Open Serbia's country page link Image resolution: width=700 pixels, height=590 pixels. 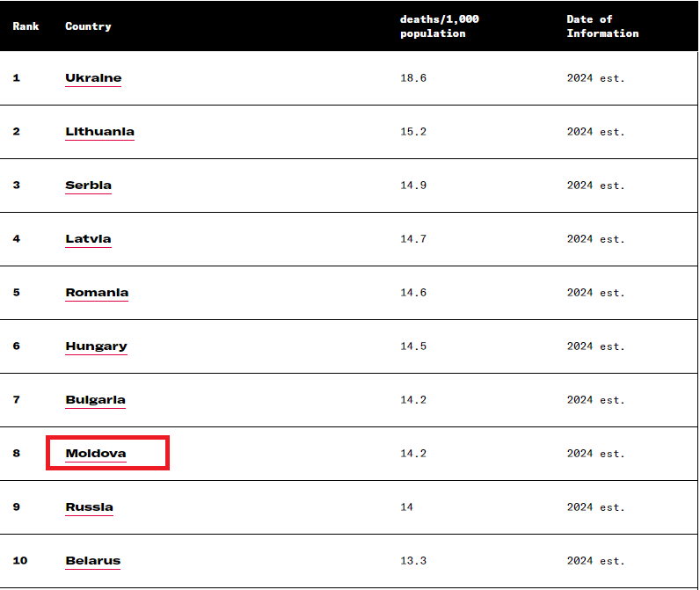click(88, 186)
